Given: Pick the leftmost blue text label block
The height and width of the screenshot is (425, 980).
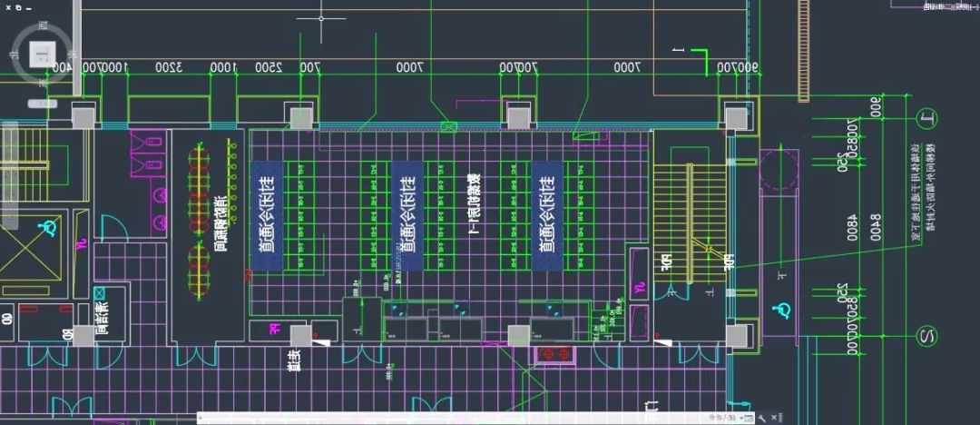Looking at the screenshot, I should click(266, 216).
